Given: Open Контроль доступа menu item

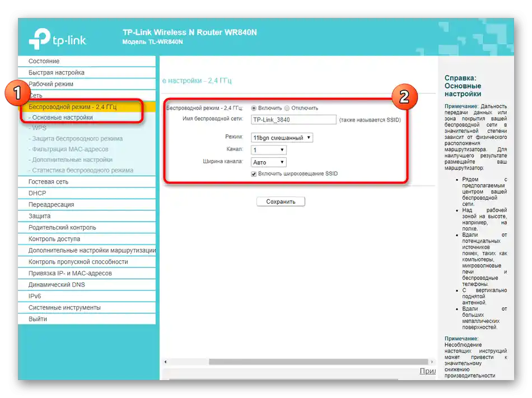Looking at the screenshot, I should tap(87, 239).
